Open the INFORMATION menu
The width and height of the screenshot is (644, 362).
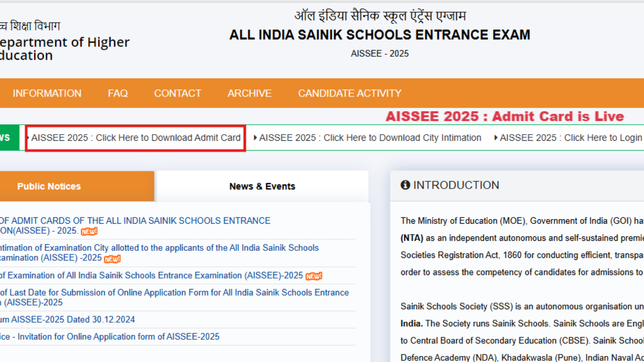(x=47, y=93)
